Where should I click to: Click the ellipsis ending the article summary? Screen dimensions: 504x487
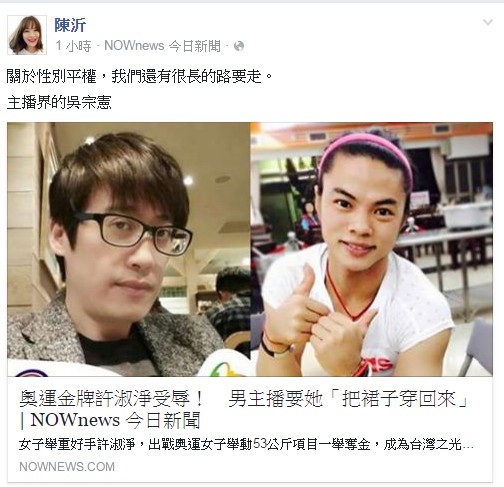point(468,447)
